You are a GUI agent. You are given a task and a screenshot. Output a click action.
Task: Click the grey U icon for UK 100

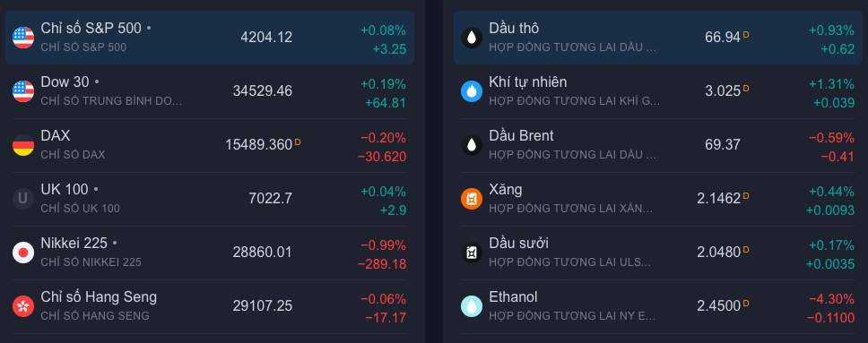23,199
